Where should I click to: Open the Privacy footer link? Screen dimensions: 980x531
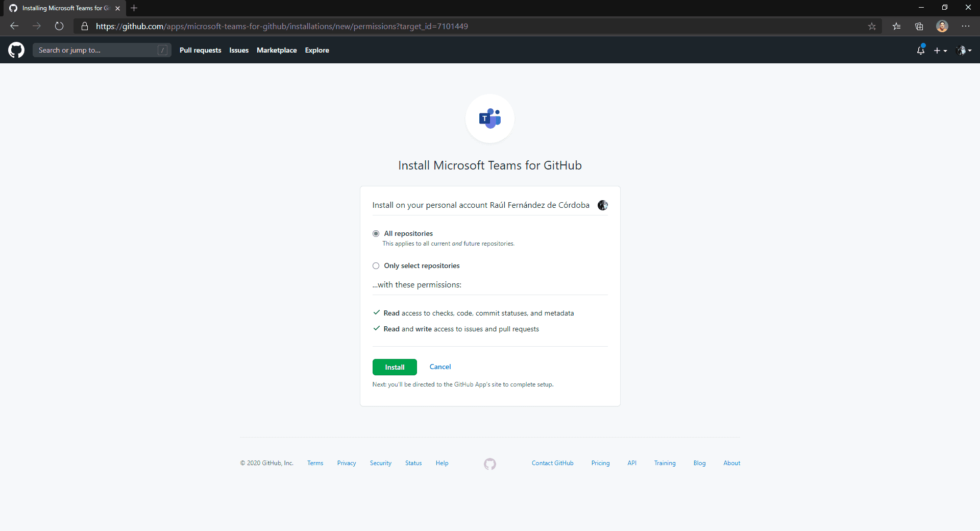pyautogui.click(x=347, y=463)
